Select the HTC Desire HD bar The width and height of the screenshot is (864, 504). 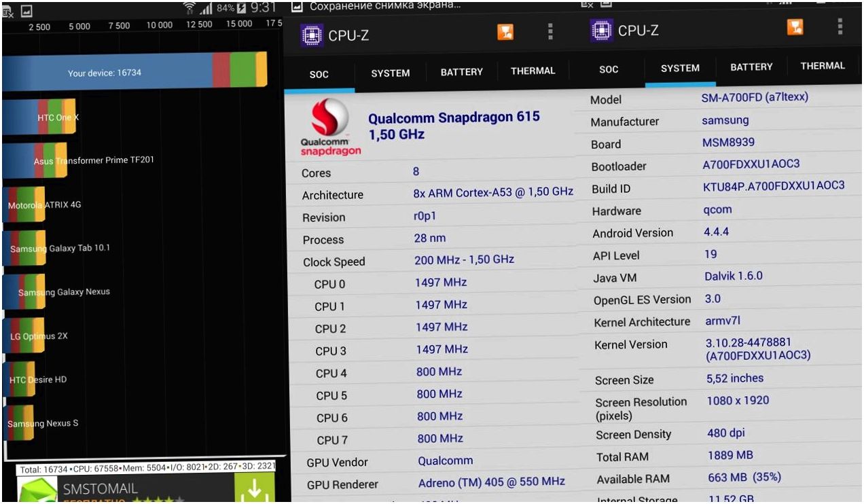click(18, 379)
